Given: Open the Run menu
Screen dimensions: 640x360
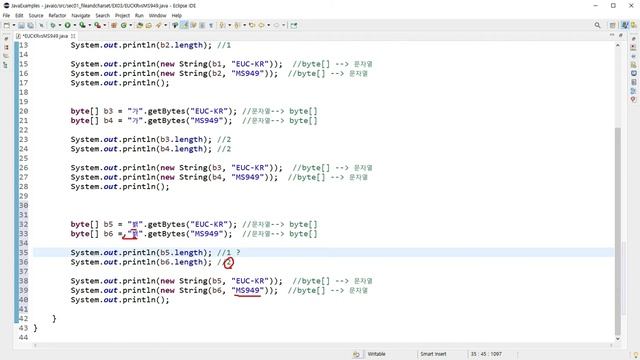Looking at the screenshot, I should 139,16.
